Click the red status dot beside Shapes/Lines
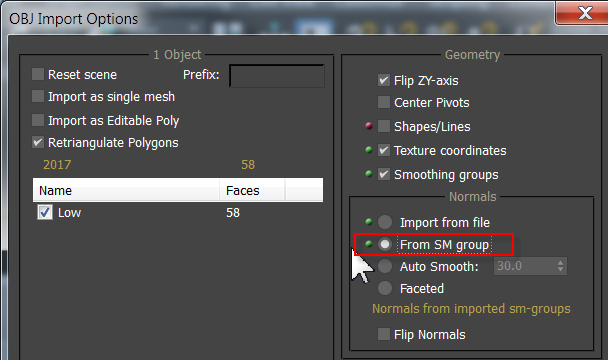608x360 pixels. pyautogui.click(x=369, y=126)
